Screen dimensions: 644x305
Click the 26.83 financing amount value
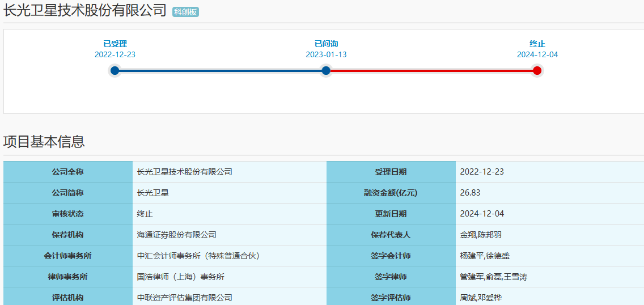[x=470, y=193]
